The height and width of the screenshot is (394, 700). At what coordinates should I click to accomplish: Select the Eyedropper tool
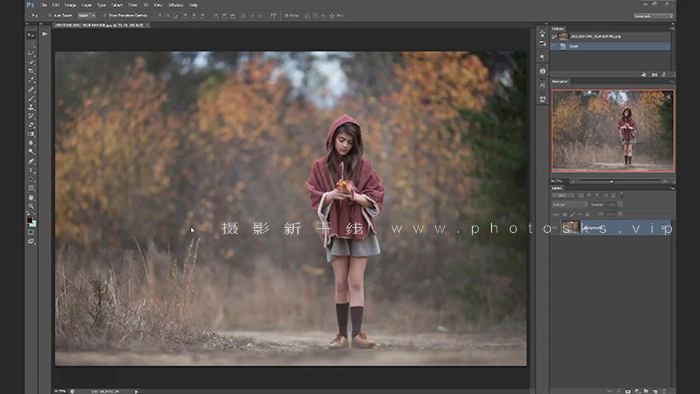point(31,80)
